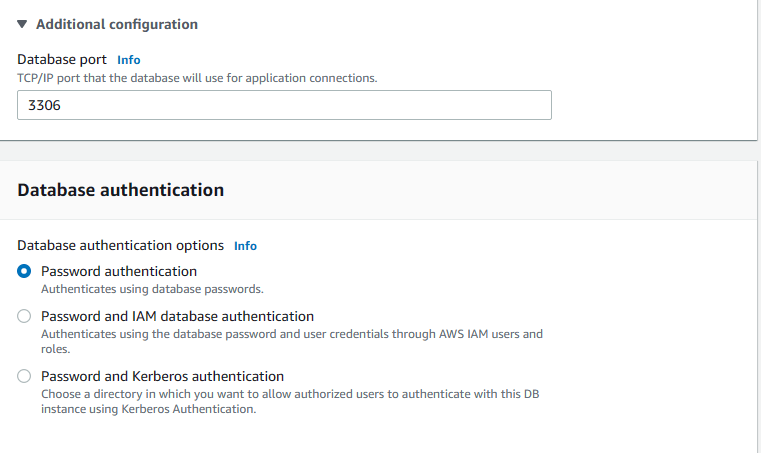
Task: Click the AWS IAM users and roles description
Action: click(290, 340)
